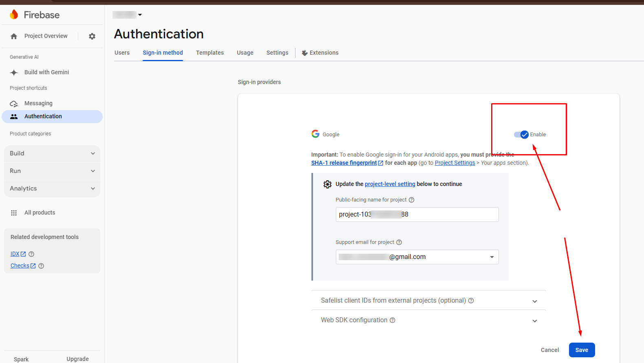This screenshot has height=363, width=644.
Task: Open All products grid icon
Action: (14, 213)
